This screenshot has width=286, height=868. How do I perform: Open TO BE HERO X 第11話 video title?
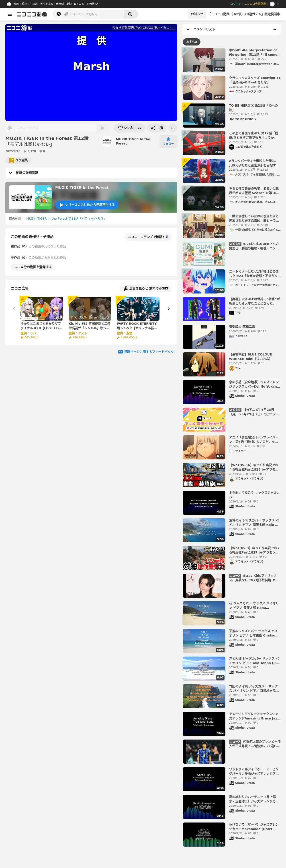coord(254,108)
